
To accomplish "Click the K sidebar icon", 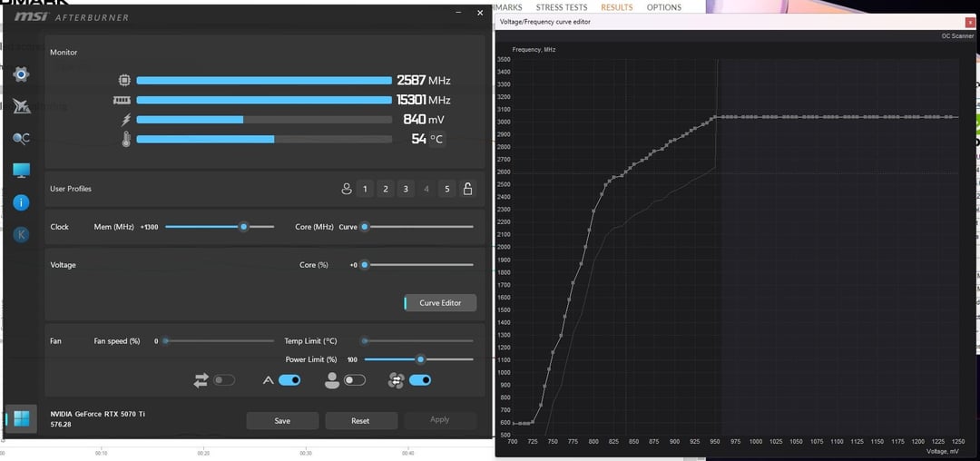I will pos(21,234).
